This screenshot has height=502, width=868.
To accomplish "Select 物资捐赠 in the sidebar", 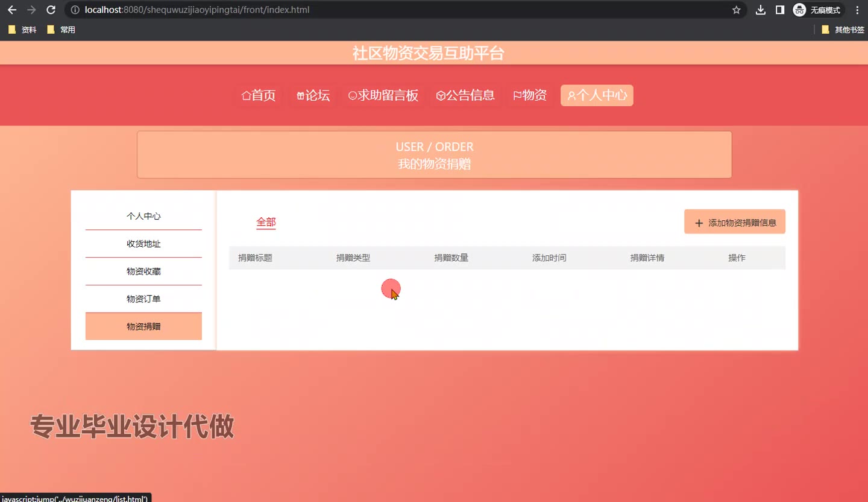I will click(x=143, y=326).
